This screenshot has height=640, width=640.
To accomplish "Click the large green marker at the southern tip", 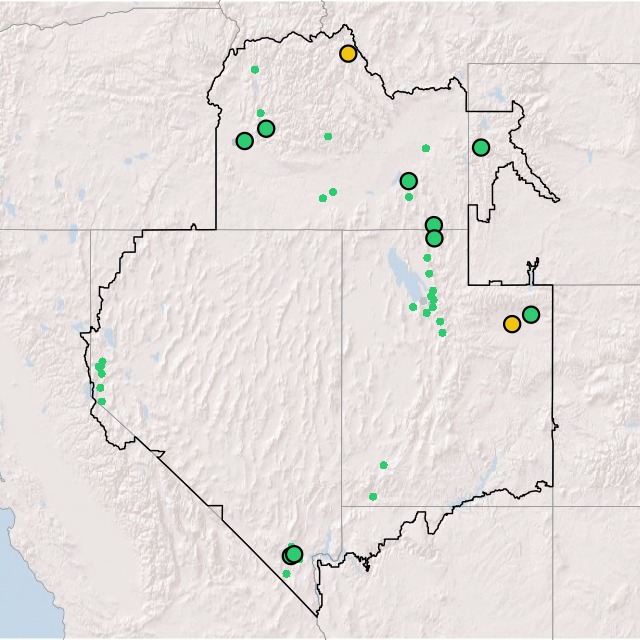I will (x=293, y=554).
